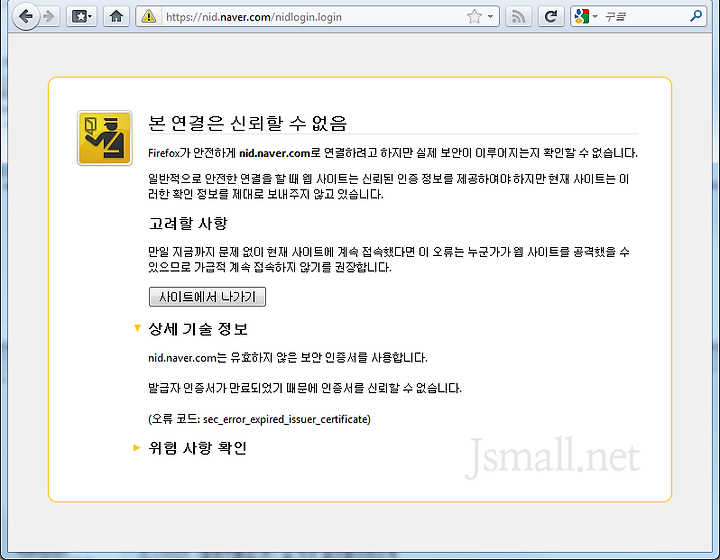
Task: Click the RSS feed subscribe icon
Action: (518, 17)
